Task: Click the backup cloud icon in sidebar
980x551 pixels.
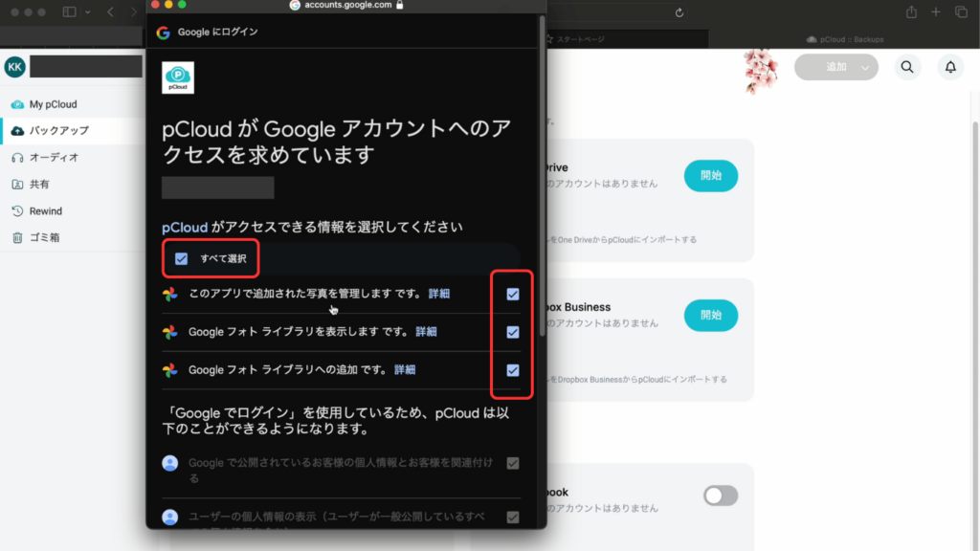Action: pyautogui.click(x=17, y=130)
